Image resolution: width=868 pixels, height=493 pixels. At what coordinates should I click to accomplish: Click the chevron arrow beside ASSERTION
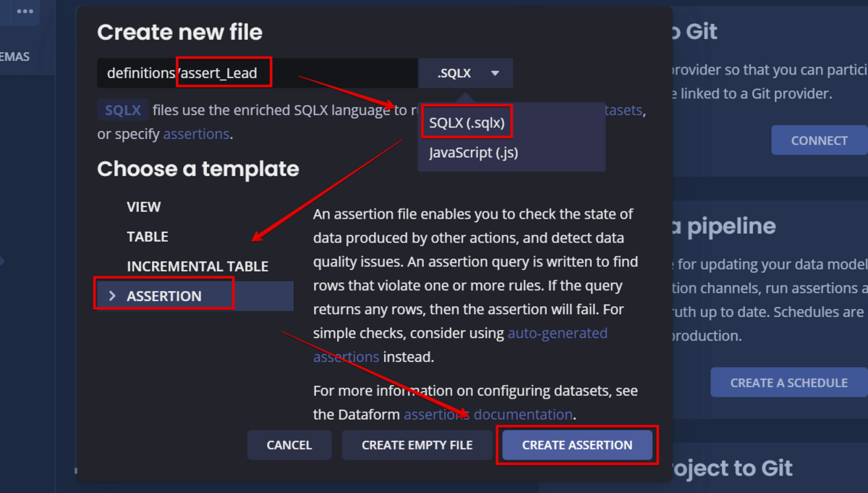point(111,296)
